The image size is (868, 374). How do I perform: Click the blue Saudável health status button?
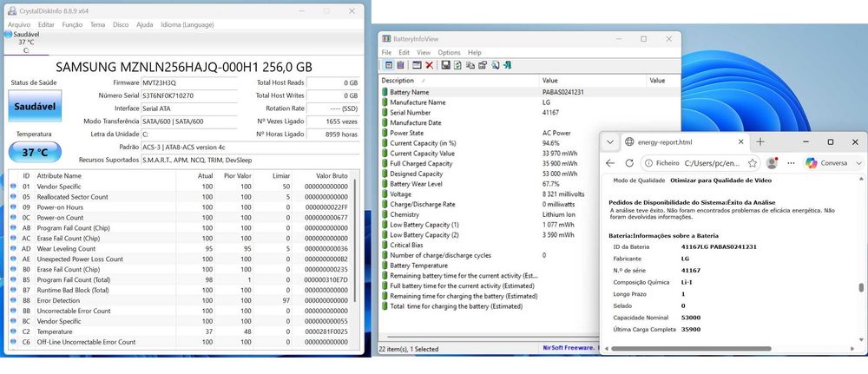[x=35, y=106]
